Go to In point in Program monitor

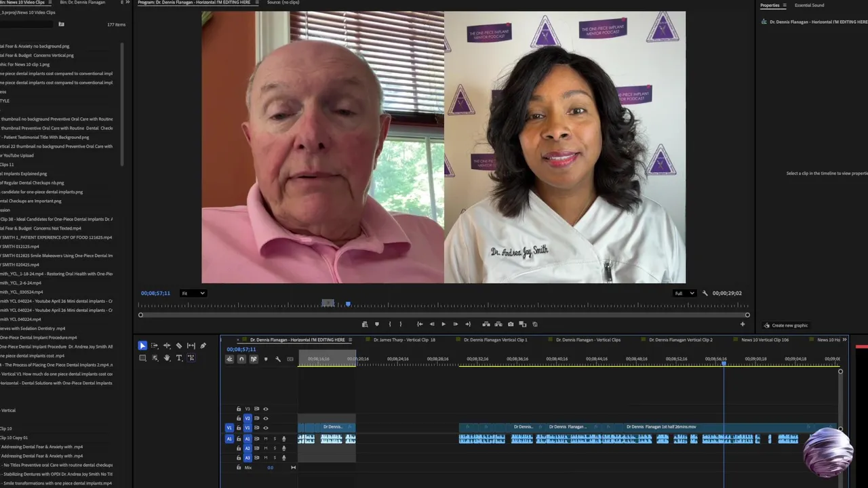pyautogui.click(x=420, y=324)
